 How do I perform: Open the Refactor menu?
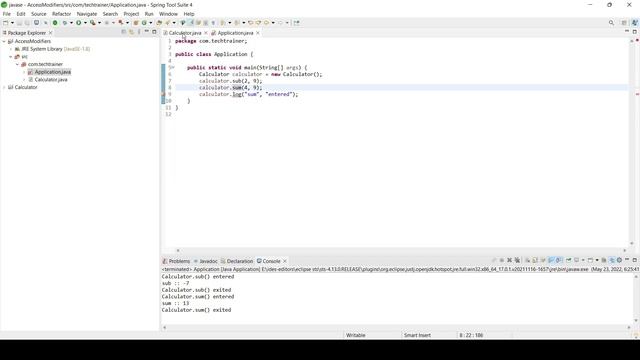(62, 14)
